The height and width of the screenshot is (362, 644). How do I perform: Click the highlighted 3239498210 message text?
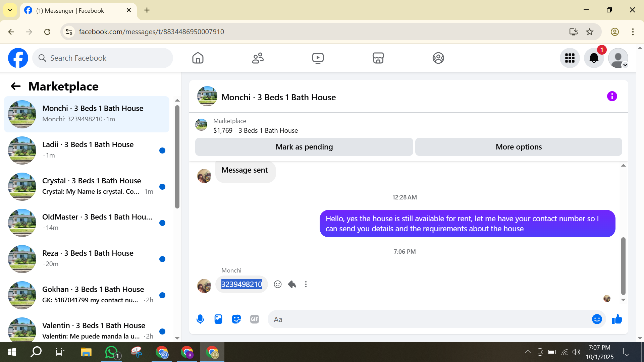[x=241, y=284]
